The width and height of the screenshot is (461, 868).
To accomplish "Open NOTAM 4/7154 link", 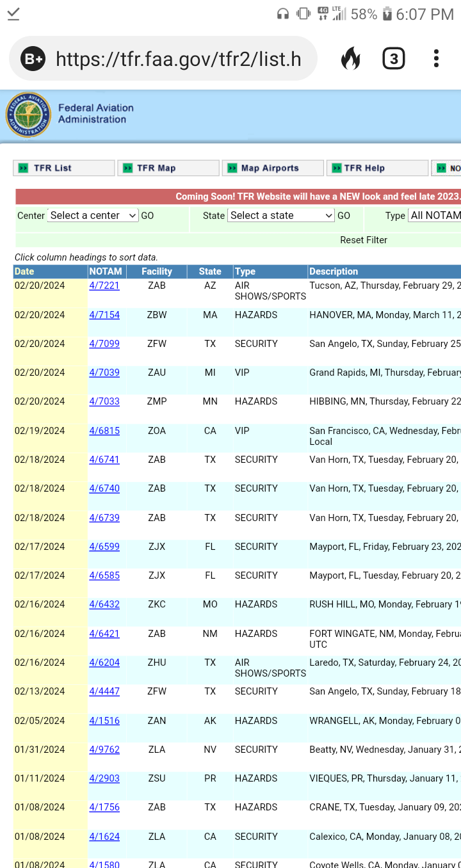I will tap(104, 315).
